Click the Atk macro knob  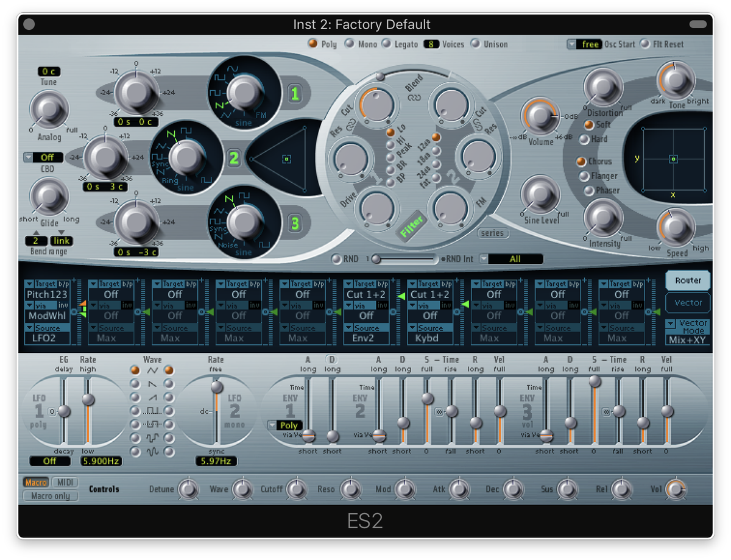click(458, 489)
